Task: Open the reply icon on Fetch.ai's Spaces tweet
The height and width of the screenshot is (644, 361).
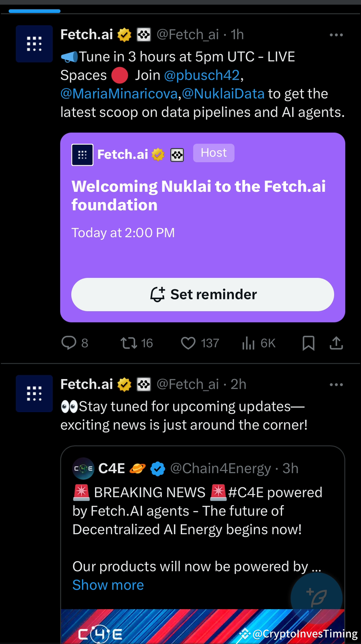Action: tap(69, 343)
